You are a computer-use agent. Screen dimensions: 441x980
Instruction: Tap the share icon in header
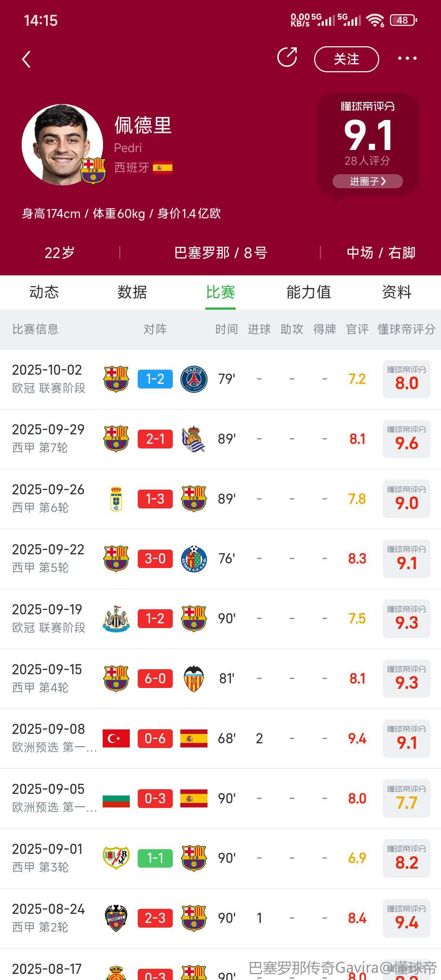tap(287, 58)
